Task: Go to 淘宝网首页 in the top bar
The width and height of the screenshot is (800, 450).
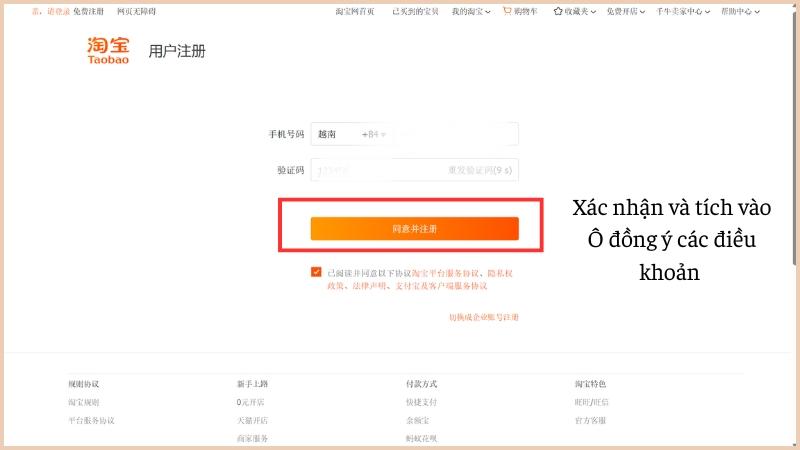Action: coord(355,11)
